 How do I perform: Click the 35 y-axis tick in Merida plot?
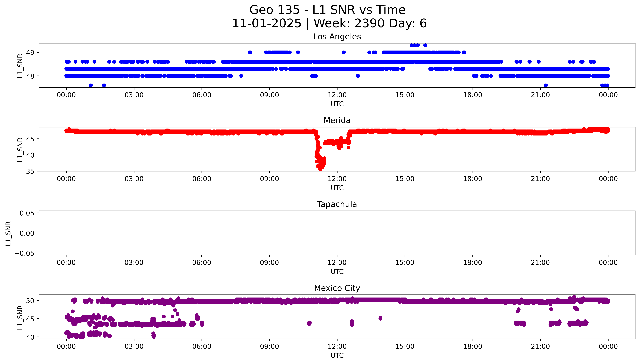click(x=30, y=171)
